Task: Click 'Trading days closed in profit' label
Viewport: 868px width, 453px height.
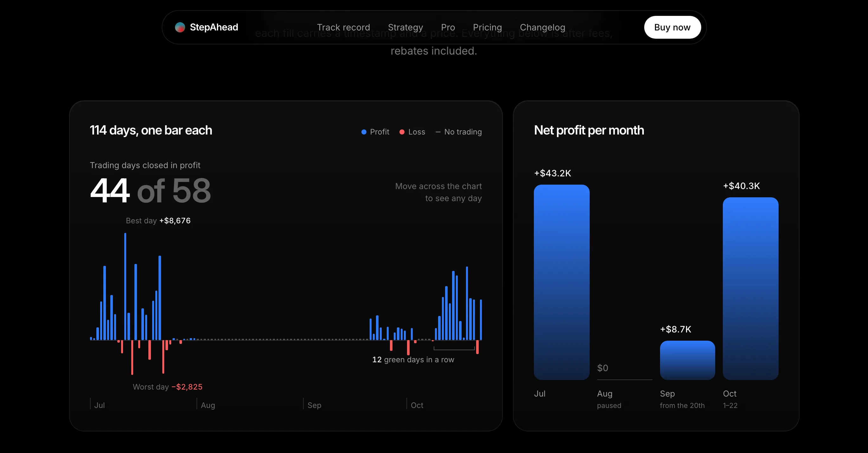Action: point(145,166)
